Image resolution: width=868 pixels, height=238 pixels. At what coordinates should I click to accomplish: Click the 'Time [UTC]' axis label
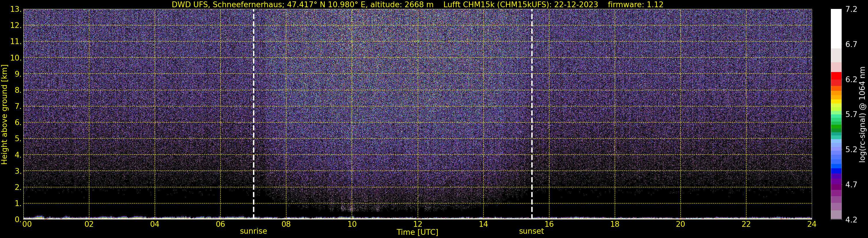point(417,232)
